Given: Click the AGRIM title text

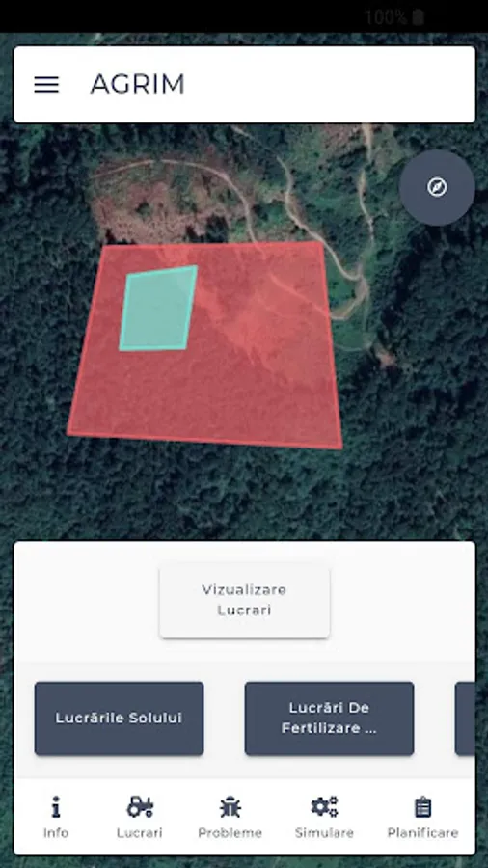Looking at the screenshot, I should pos(138,84).
